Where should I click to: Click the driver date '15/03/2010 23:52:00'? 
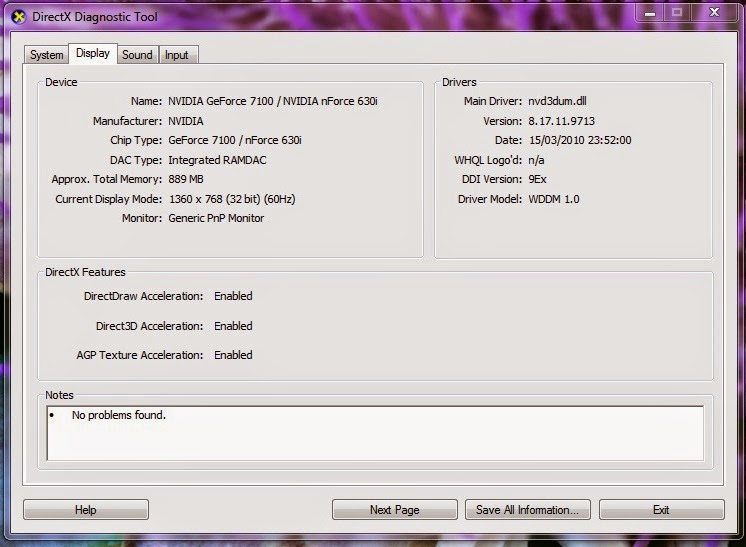[x=580, y=140]
